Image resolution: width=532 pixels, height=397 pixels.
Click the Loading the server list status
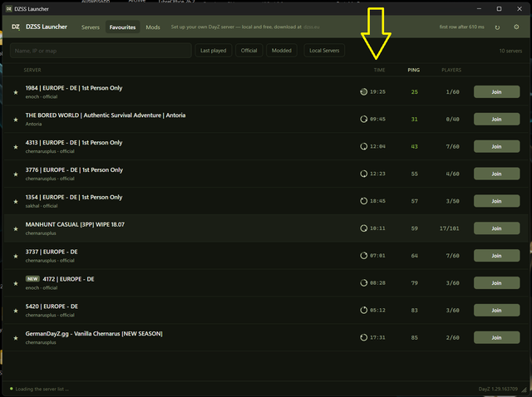coord(42,389)
